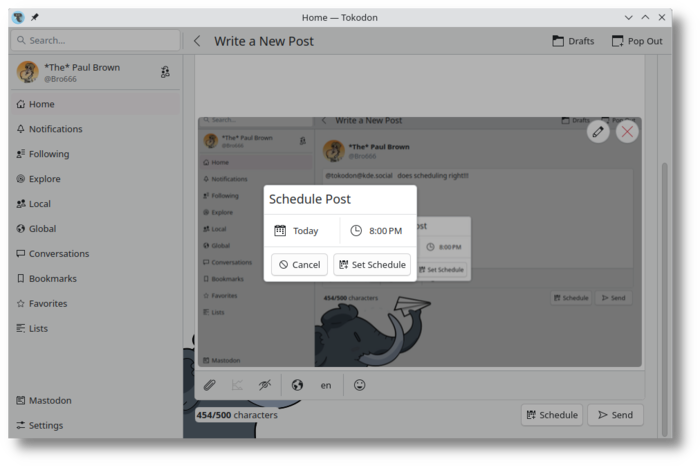This screenshot has height=466, width=700.
Task: Toggle the sensitive content eye icon
Action: tap(265, 385)
